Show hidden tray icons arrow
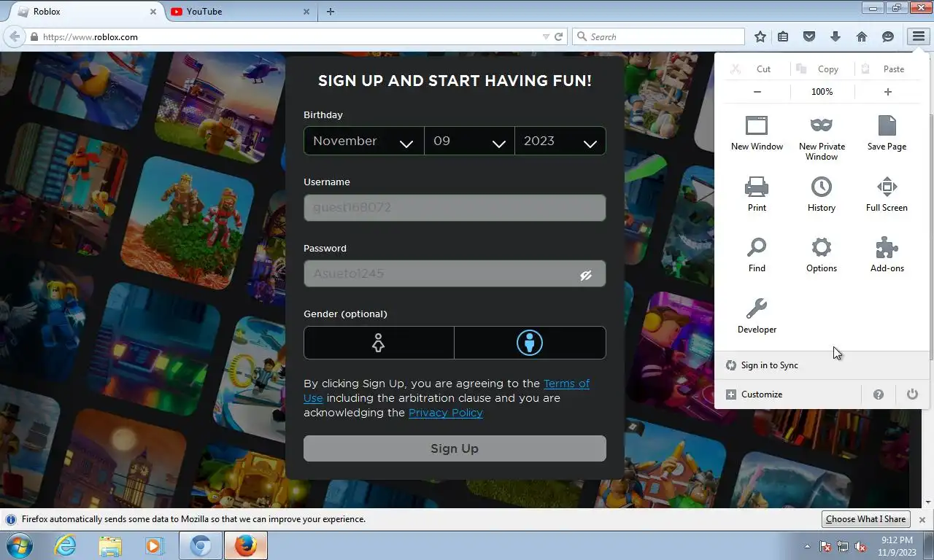 point(807,546)
